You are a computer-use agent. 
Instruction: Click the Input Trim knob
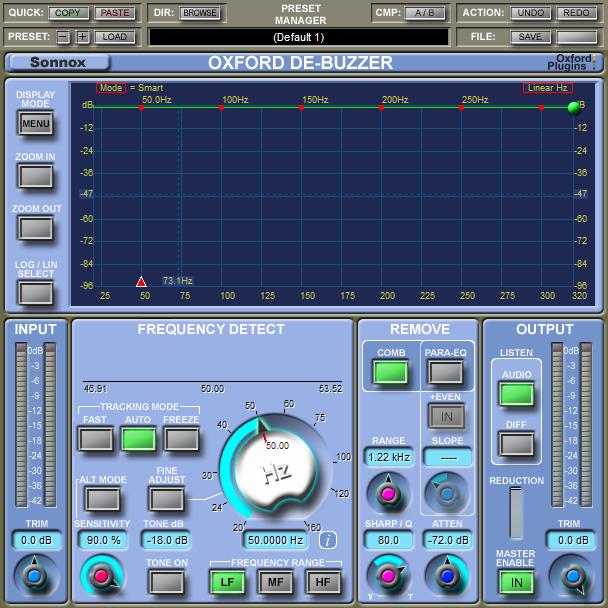pyautogui.click(x=35, y=575)
